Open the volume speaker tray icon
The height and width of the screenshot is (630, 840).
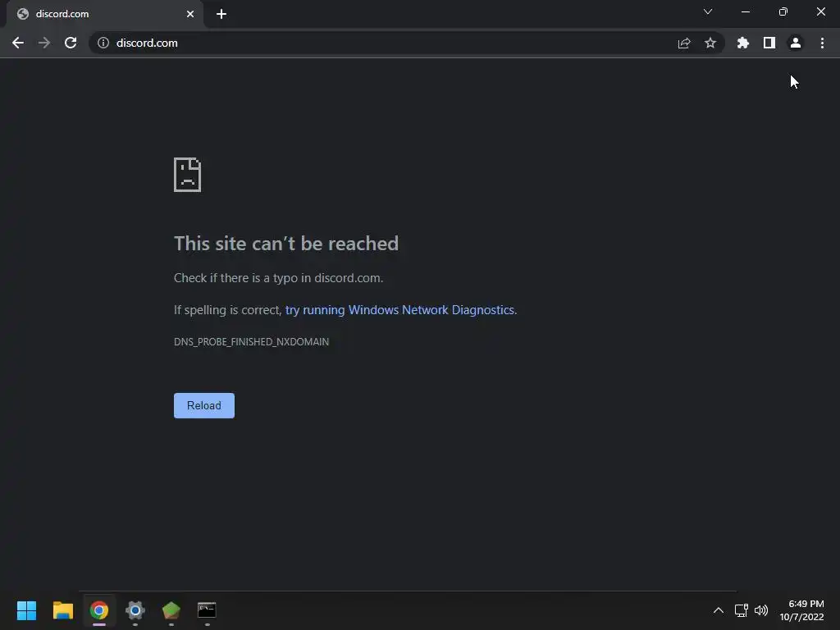click(761, 610)
